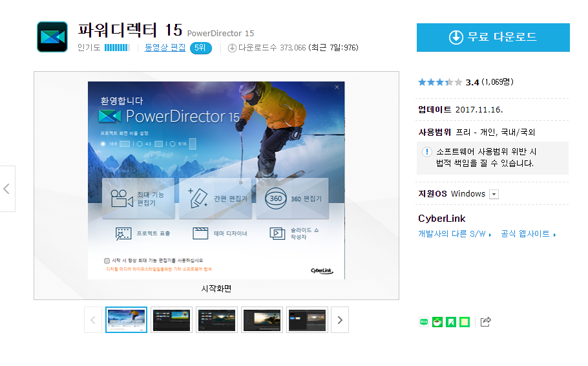Click the orange CyberLink software link text
The image size is (588, 366).
click(159, 269)
